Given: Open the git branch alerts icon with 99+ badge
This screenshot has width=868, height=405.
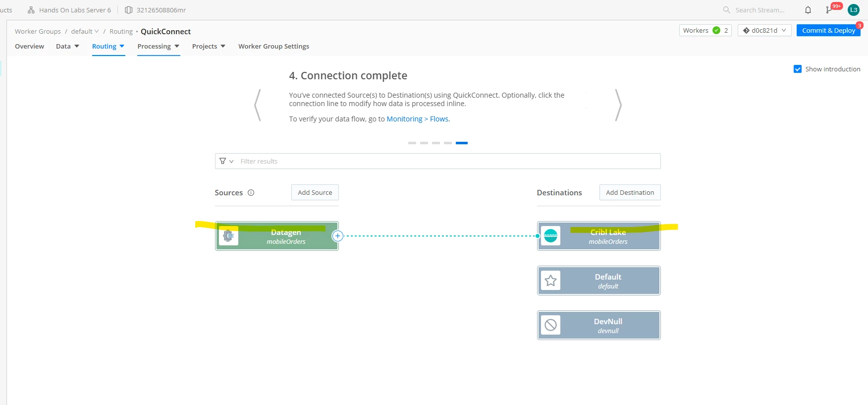Looking at the screenshot, I should 829,10.
